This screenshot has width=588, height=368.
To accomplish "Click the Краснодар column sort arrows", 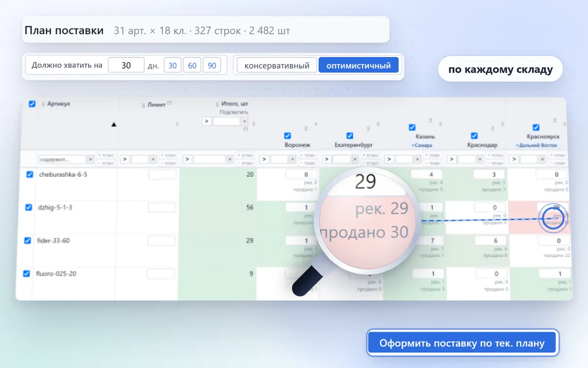I will tap(502, 124).
